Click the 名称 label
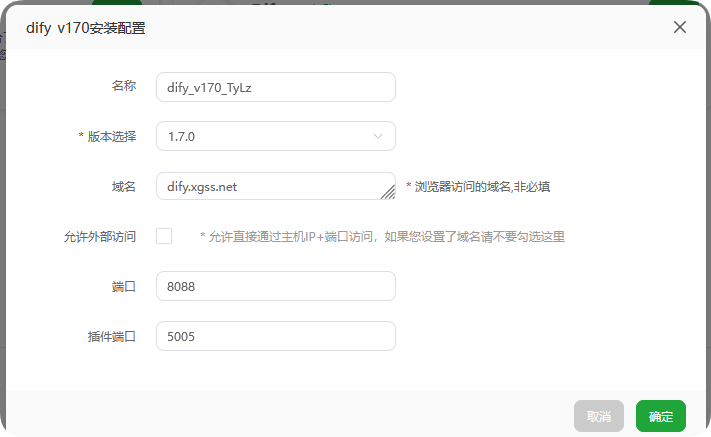This screenshot has height=437, width=711. (x=124, y=86)
